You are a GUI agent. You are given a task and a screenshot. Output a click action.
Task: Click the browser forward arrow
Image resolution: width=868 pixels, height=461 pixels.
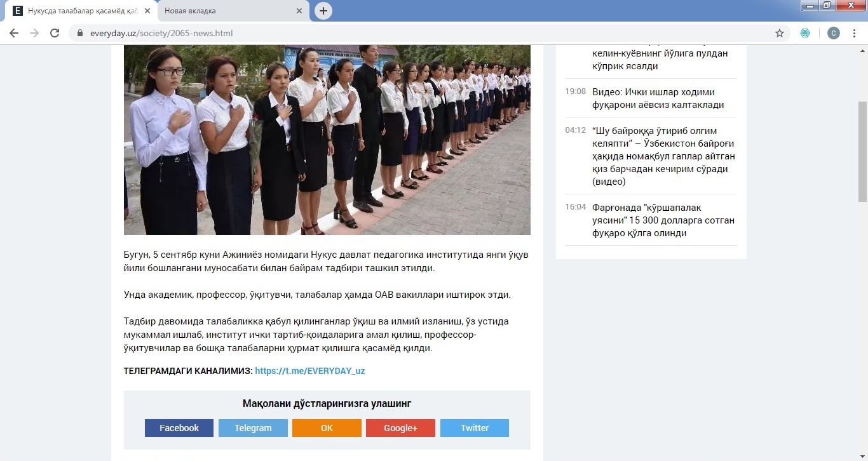34,33
